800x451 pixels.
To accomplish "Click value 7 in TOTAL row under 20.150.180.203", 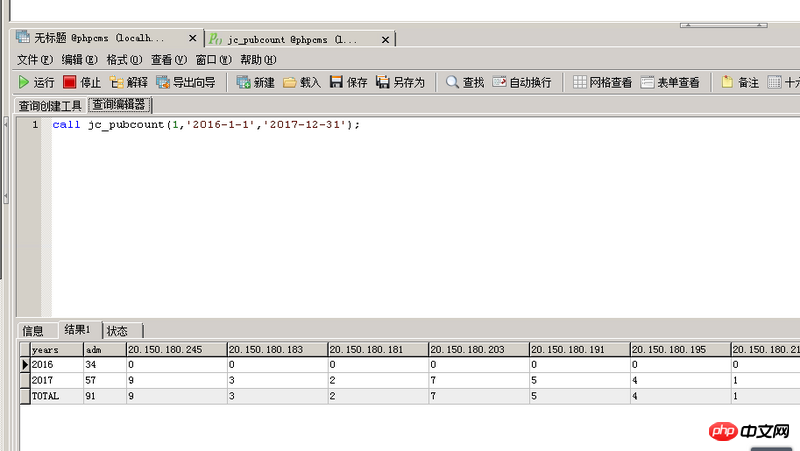I will (479, 396).
